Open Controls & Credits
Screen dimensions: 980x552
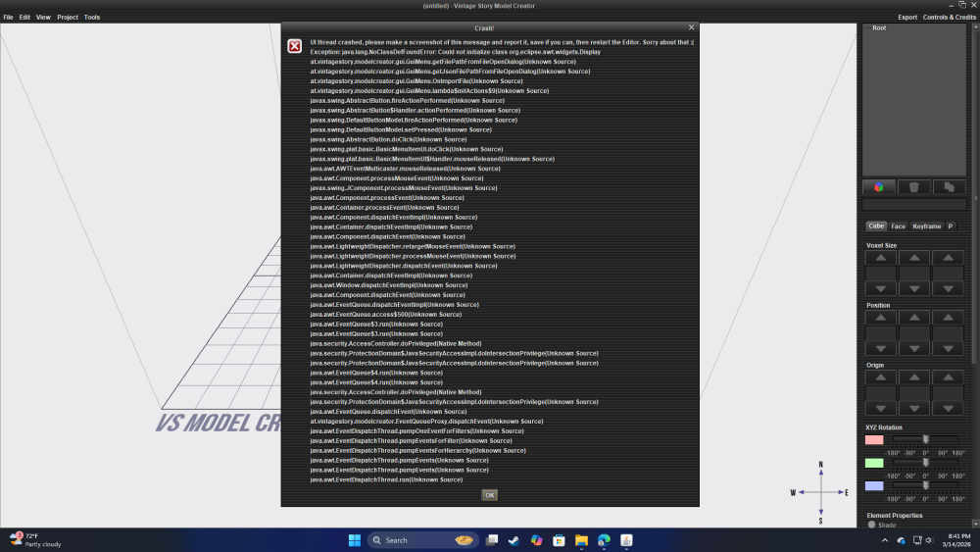(949, 17)
